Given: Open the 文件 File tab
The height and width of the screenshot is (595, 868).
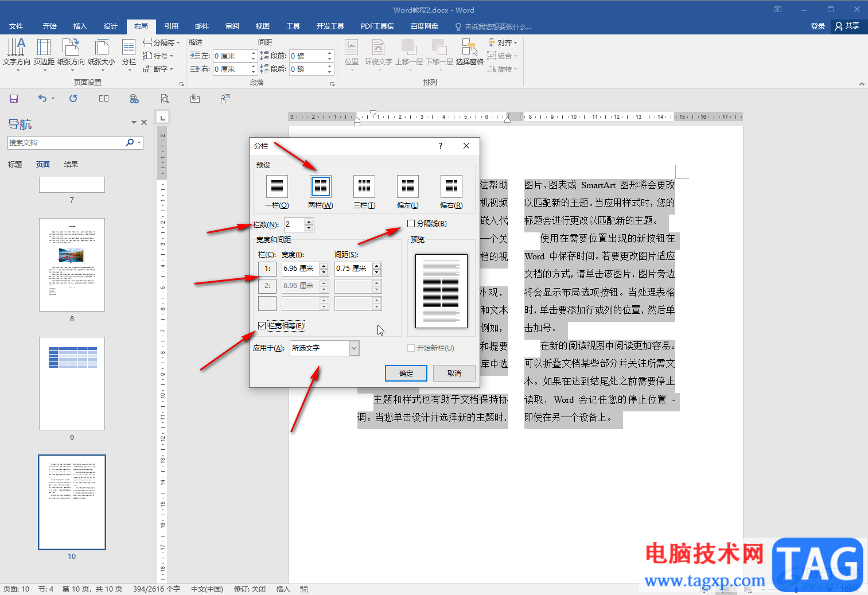Looking at the screenshot, I should coord(16,26).
